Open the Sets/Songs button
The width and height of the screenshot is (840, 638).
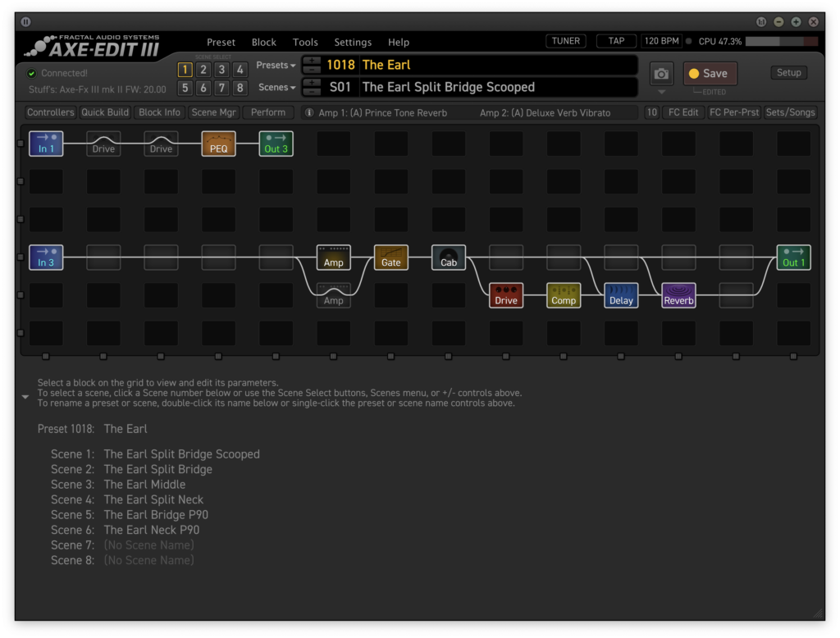[x=790, y=112]
